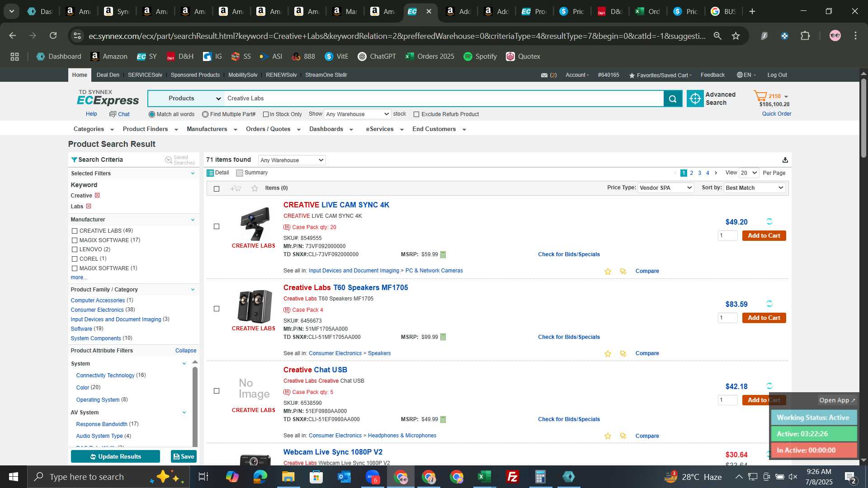The image size is (868, 488).
Task: Open Products search category dropdown
Action: 186,99
